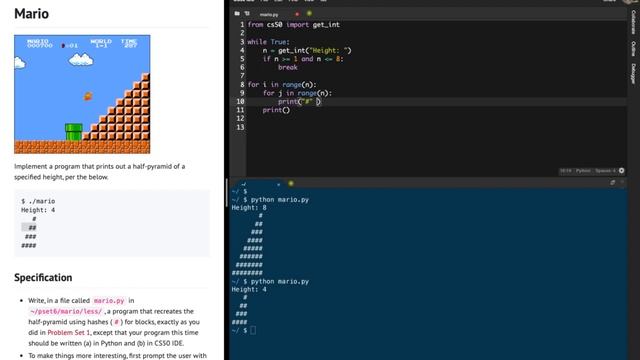Maximize the terminal pane
The width and height of the screenshot is (640, 360).
click(613, 182)
